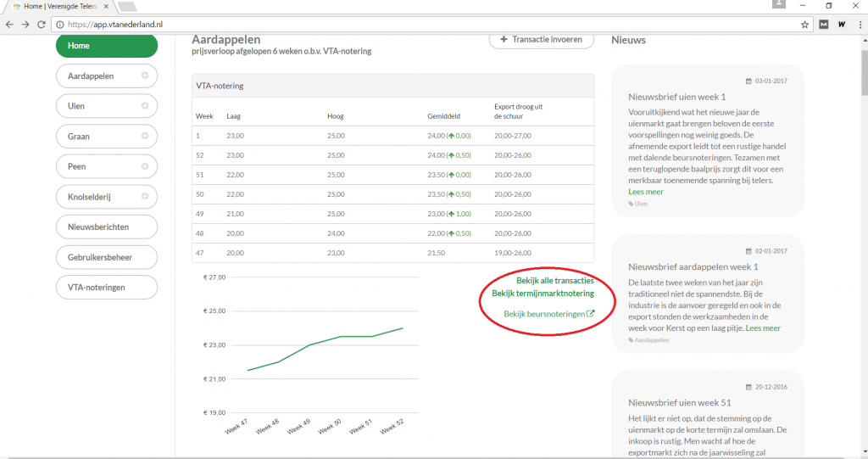868x459 pixels.
Task: Click Lees meer under Nieuwsbrief aardappelen week 1
Action: coord(763,328)
